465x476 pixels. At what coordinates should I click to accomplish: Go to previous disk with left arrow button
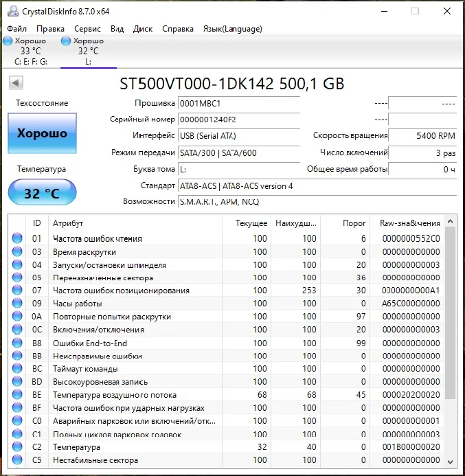(16, 82)
